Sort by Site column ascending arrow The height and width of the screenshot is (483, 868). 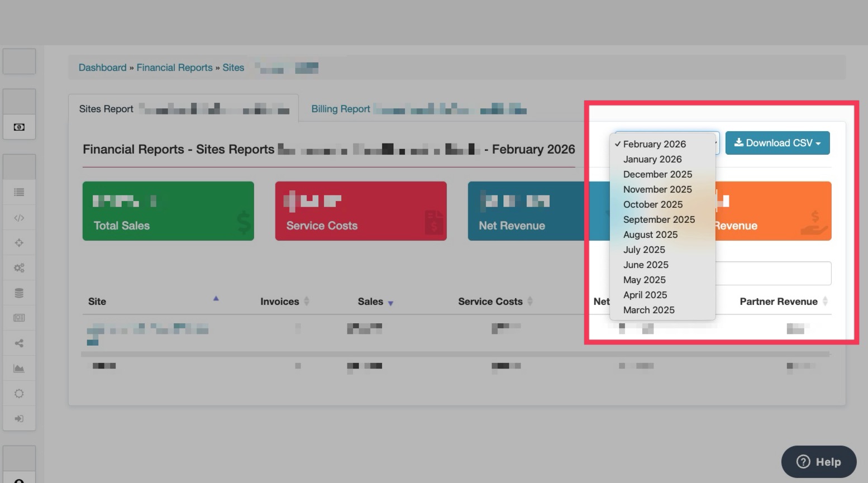[216, 299]
